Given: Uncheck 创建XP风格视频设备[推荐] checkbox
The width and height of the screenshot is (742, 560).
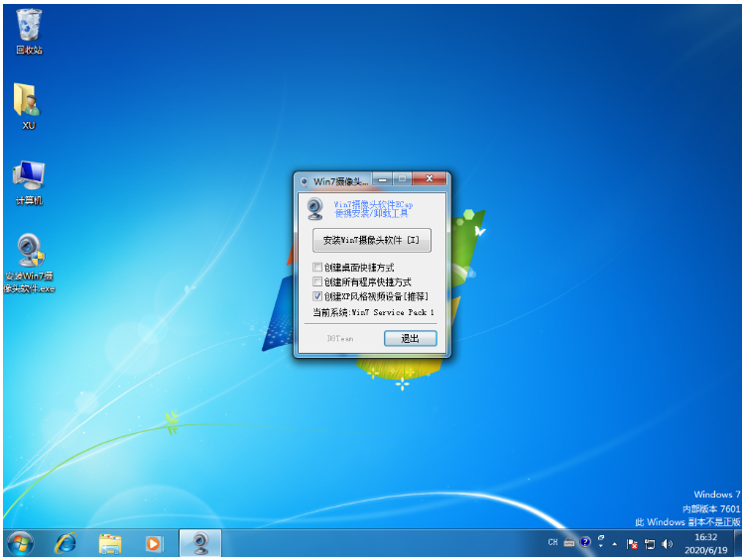Looking at the screenshot, I should [x=317, y=296].
